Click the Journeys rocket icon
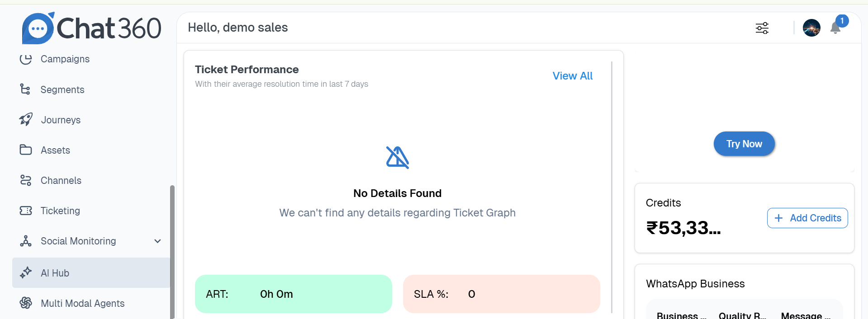 26,119
